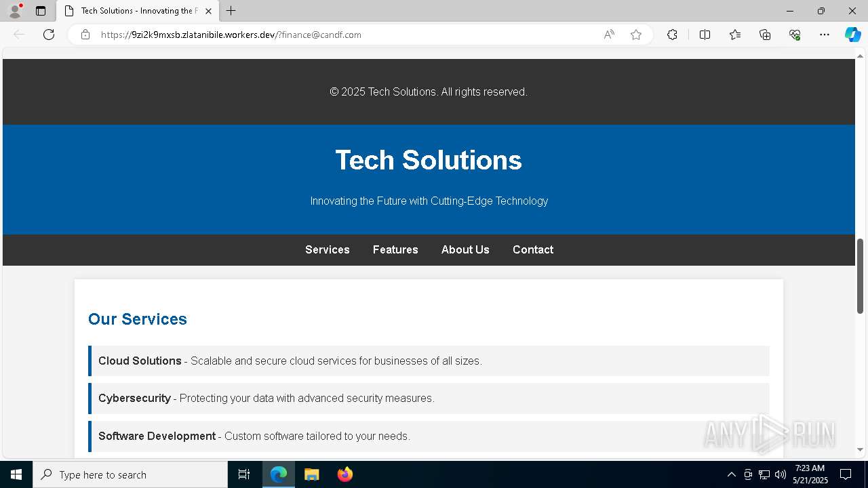868x488 pixels.
Task: Toggle Split screen view
Action: [x=705, y=35]
